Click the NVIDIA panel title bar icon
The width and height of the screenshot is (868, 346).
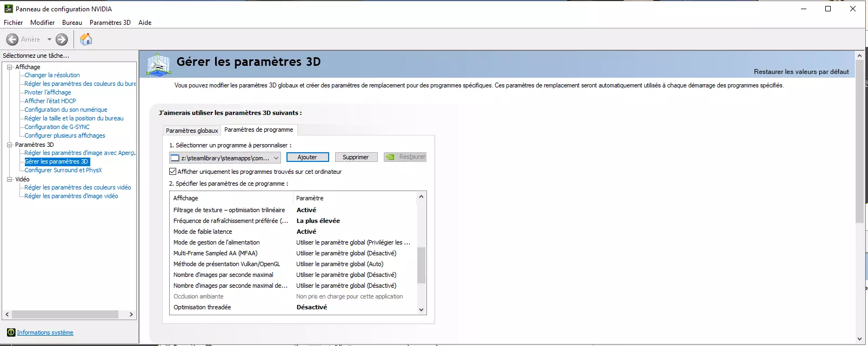(x=9, y=9)
